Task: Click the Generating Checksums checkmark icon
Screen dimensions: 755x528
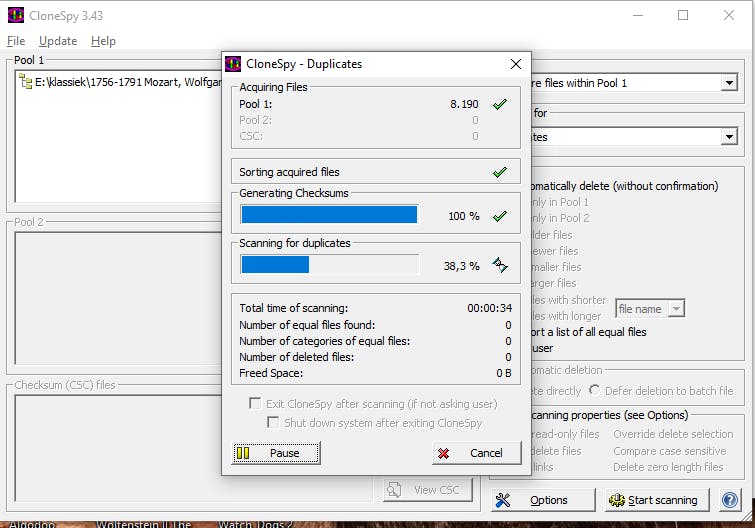Action: 500,216
